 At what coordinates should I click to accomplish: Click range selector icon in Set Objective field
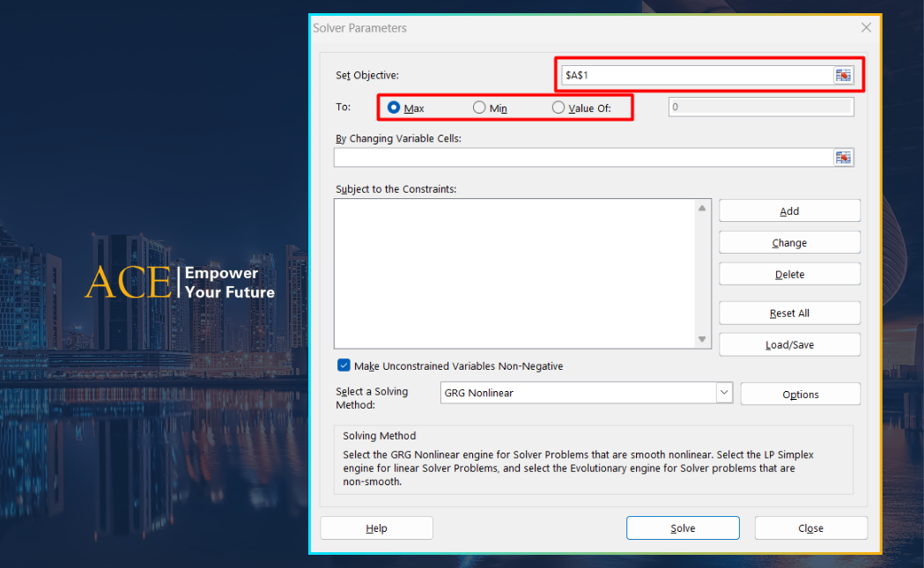coord(843,76)
